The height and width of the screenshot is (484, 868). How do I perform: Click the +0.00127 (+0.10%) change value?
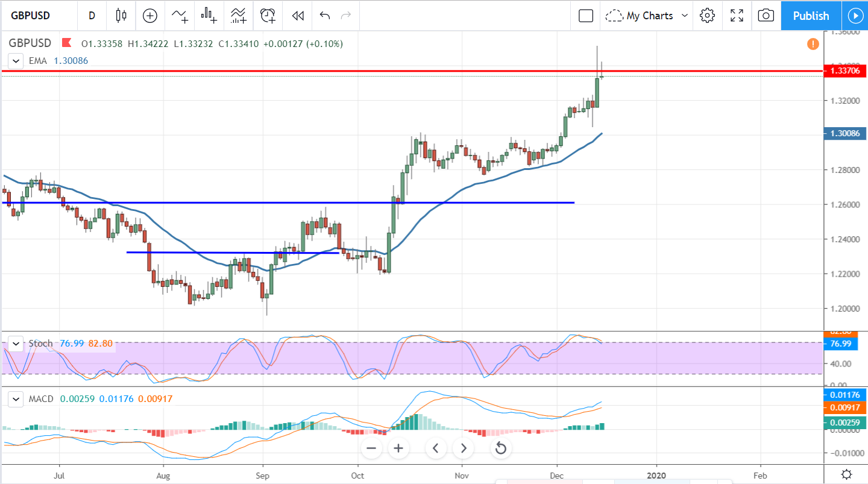coord(303,43)
